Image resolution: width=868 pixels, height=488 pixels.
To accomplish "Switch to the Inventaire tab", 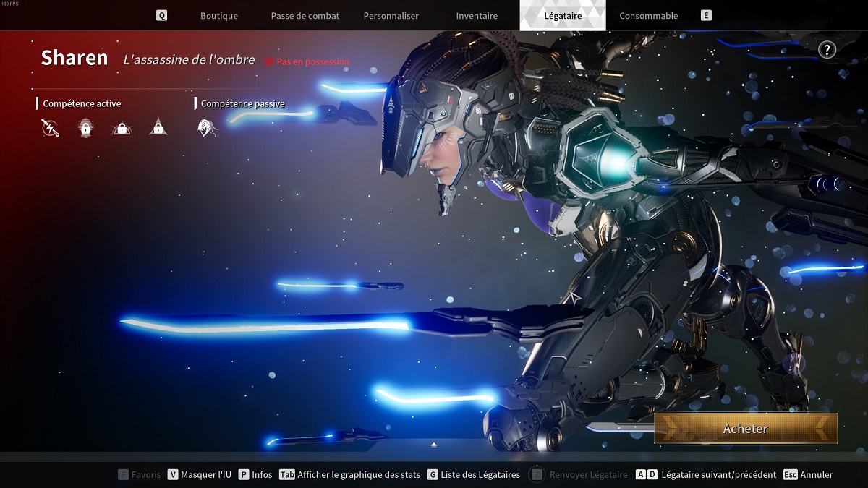I will (x=476, y=14).
